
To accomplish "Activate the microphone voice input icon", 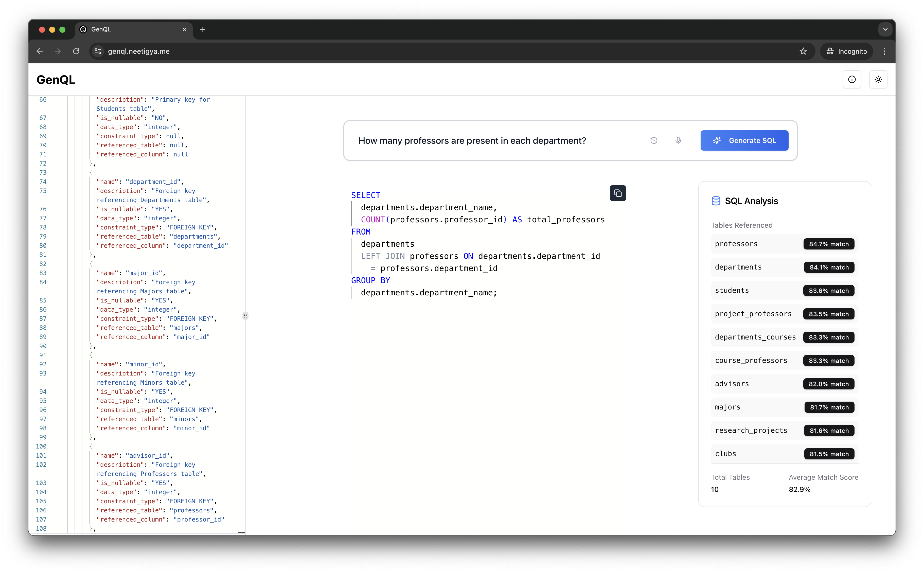I will click(678, 141).
